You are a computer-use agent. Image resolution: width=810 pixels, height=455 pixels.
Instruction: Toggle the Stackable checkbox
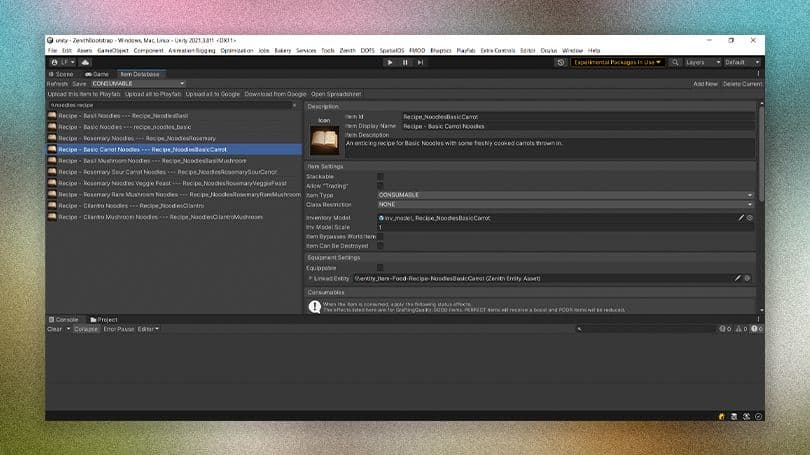[380, 176]
